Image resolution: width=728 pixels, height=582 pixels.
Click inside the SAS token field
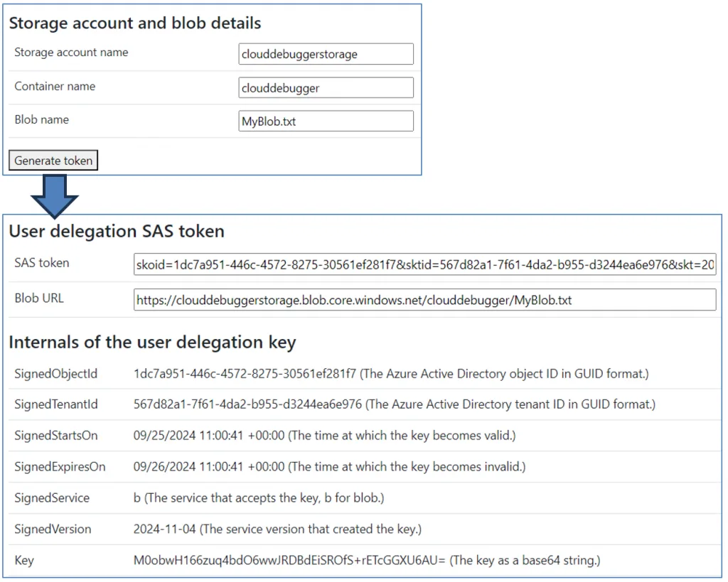(425, 264)
